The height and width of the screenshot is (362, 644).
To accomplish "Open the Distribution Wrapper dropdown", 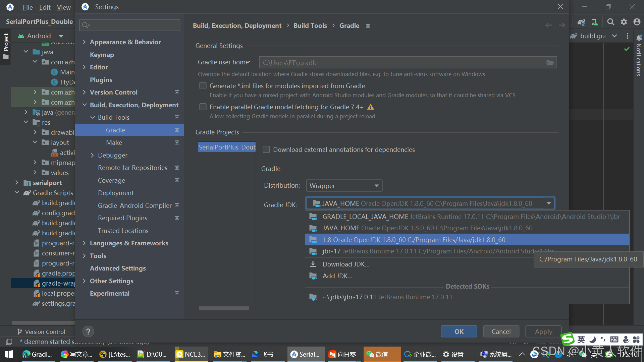I will pos(344,186).
